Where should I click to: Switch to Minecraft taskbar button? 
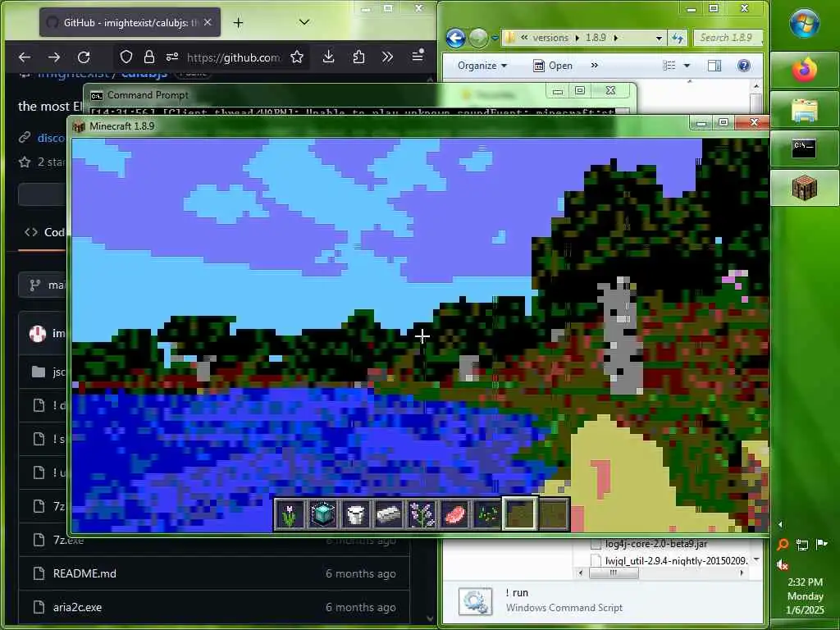(x=804, y=188)
